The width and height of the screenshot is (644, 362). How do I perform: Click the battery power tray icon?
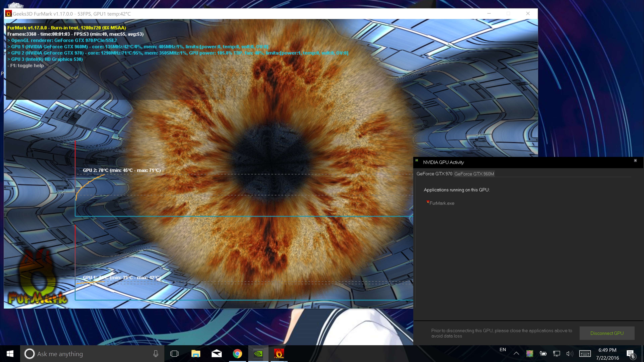pos(543,353)
